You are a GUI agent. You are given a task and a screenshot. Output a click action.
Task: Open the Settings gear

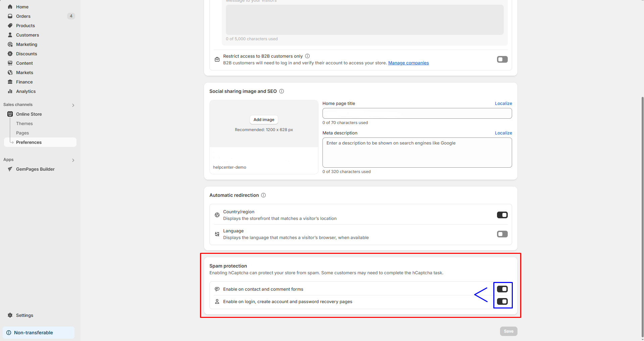10,315
